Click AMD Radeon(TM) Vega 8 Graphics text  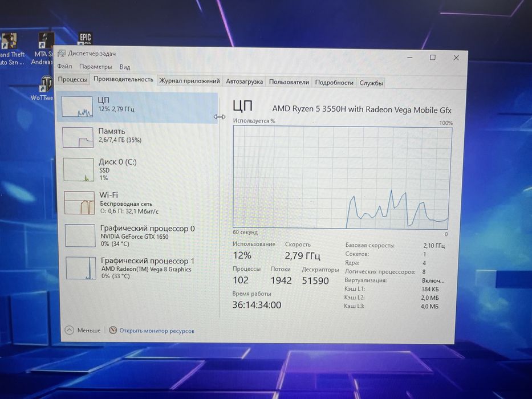coord(146,269)
